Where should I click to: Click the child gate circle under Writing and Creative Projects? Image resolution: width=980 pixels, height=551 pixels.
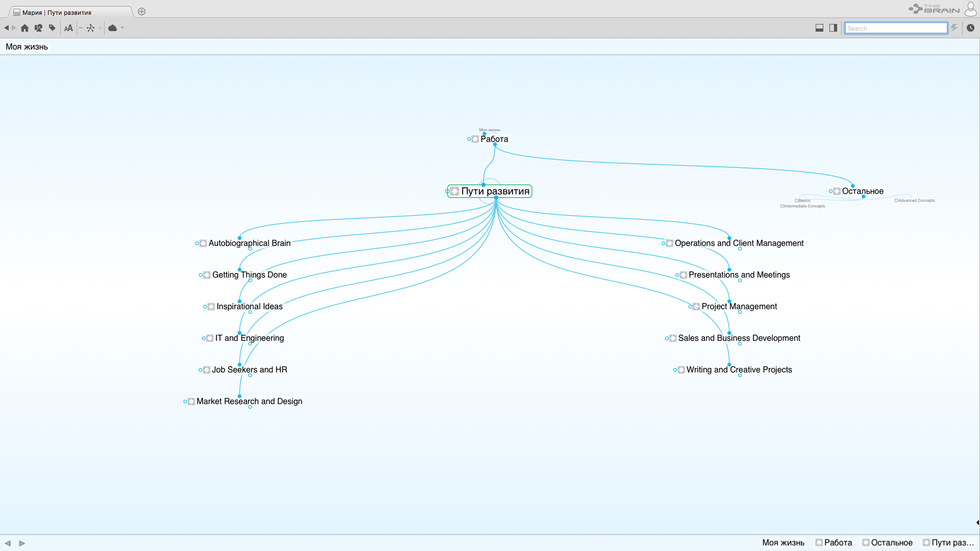(x=740, y=375)
